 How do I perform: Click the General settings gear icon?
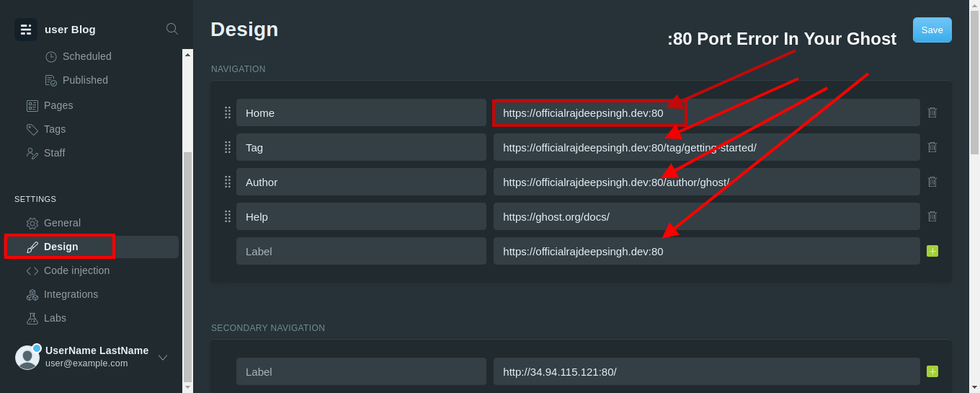[32, 223]
